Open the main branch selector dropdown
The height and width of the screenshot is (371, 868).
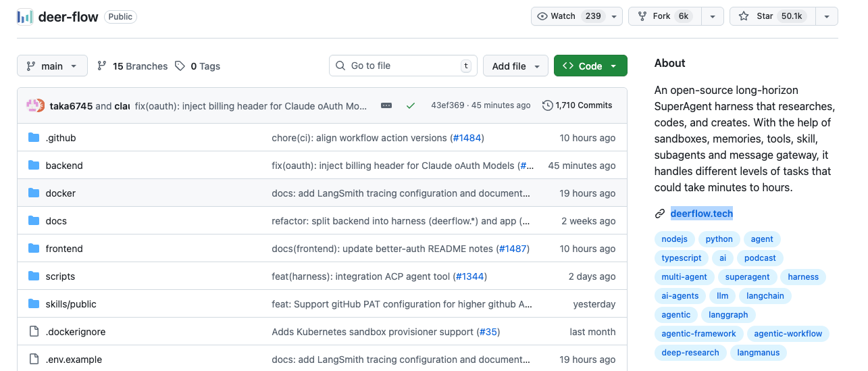pos(52,66)
